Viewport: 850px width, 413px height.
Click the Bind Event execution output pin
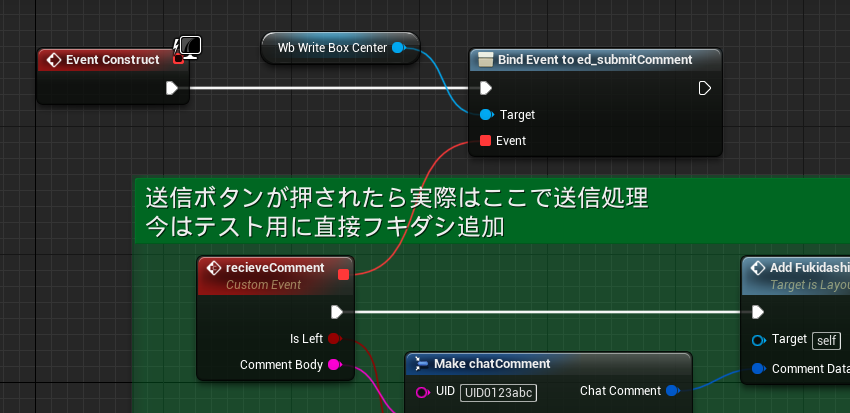(x=704, y=88)
